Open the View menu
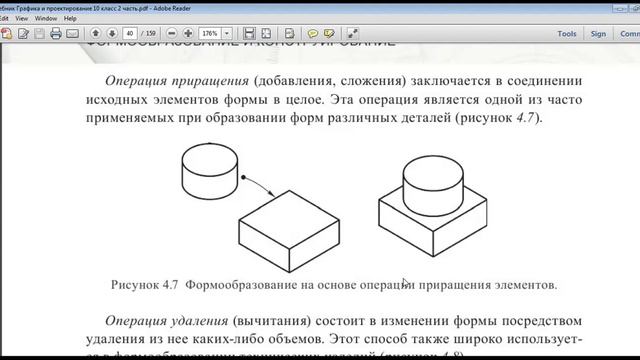This screenshot has width=640, height=360. click(22, 18)
